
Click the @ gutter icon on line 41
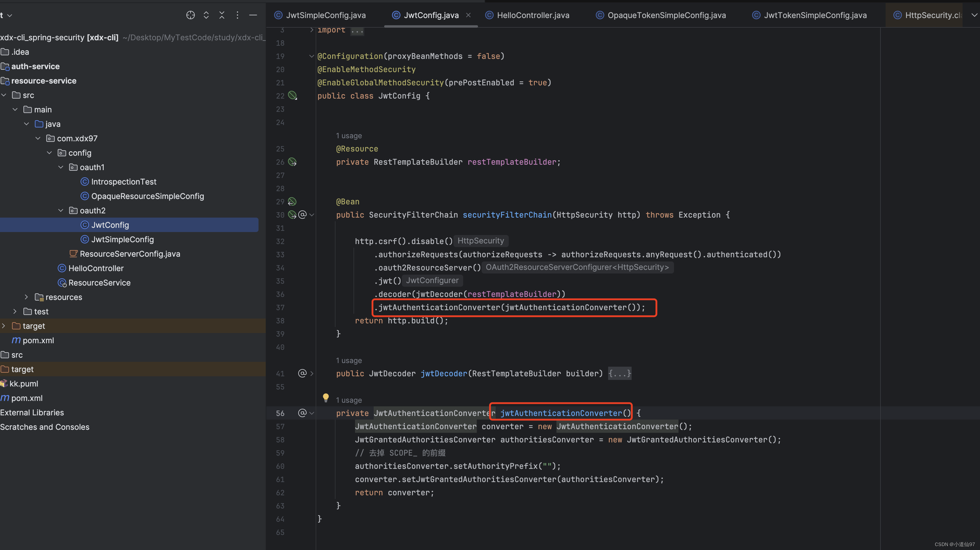[302, 374]
